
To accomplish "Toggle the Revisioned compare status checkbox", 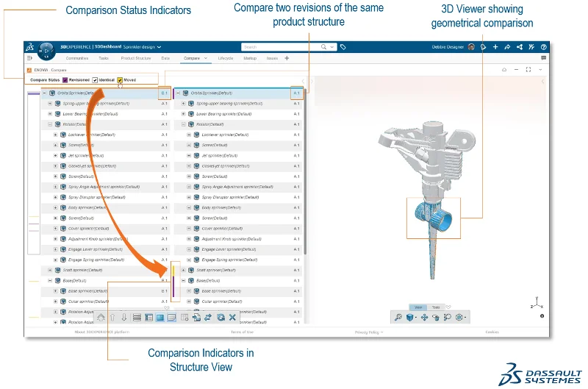I will 65,79.
